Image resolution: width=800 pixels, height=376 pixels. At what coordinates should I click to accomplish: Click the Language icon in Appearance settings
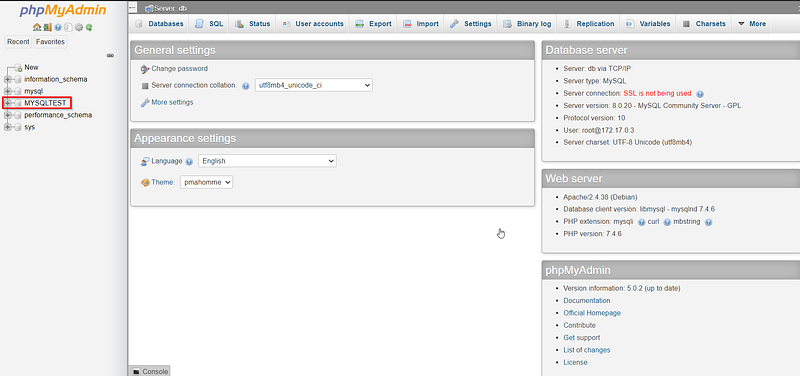145,161
